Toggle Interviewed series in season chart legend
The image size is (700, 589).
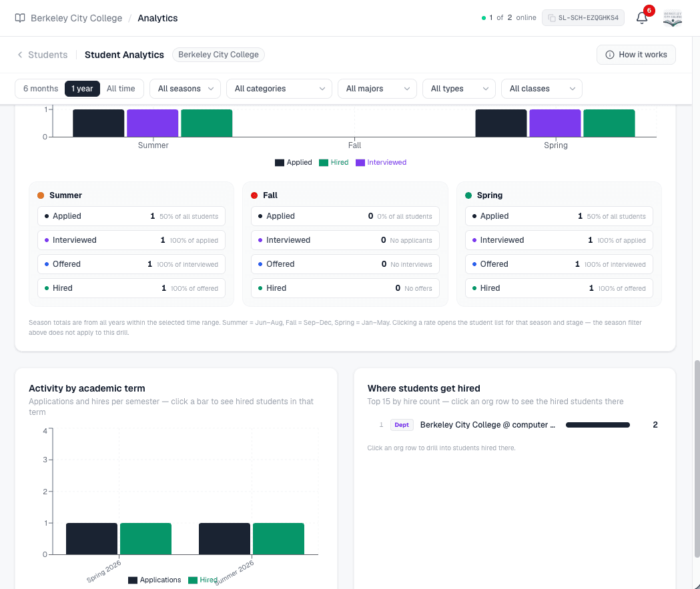[381, 162]
